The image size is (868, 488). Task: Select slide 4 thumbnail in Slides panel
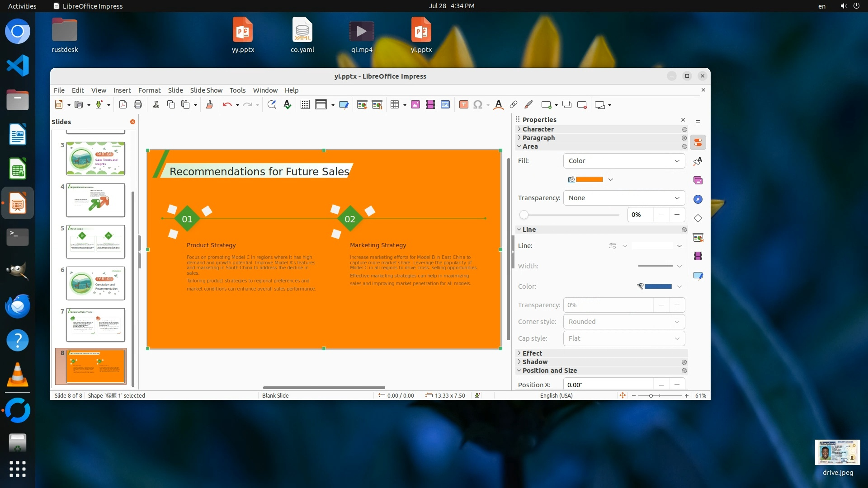coord(95,200)
